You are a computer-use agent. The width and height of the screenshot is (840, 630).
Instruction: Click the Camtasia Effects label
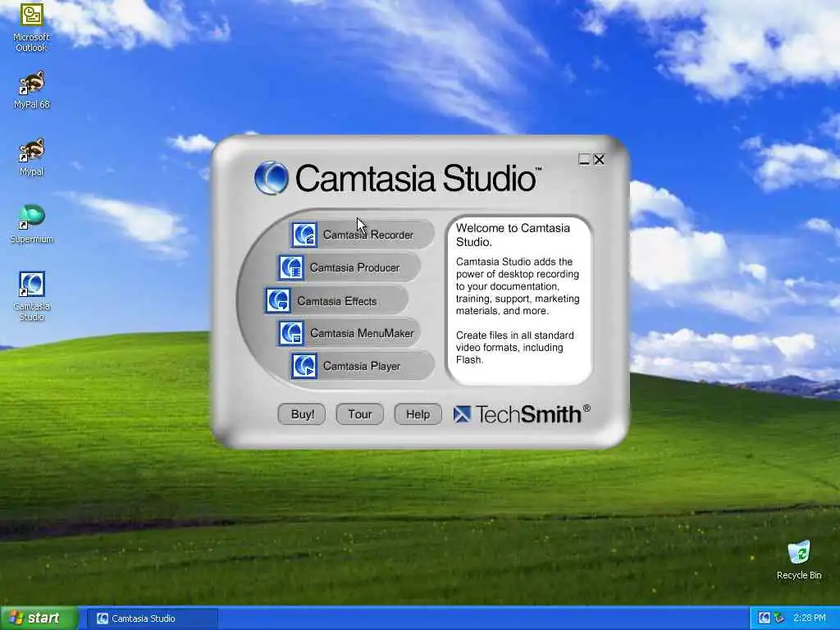[337, 301]
